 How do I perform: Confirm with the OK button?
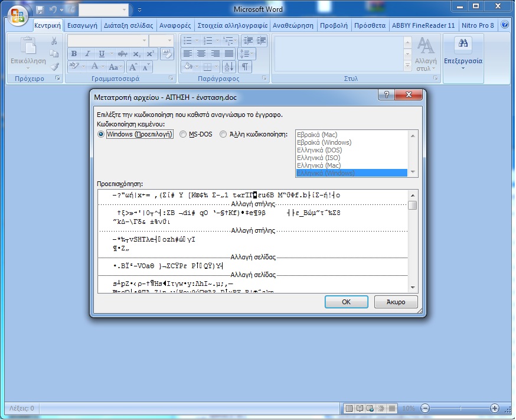point(346,302)
